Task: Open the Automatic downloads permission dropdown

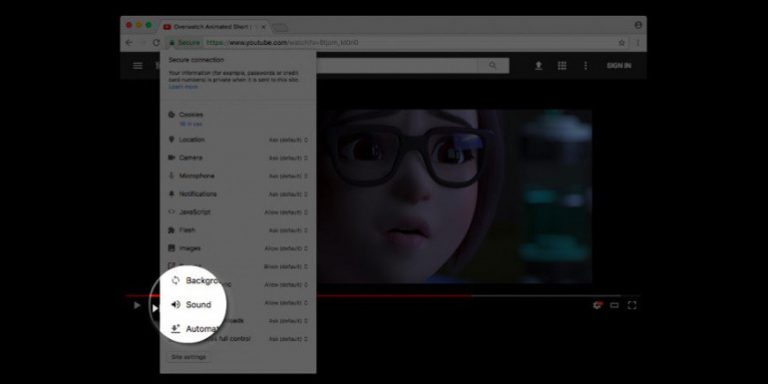Action: 288,321
